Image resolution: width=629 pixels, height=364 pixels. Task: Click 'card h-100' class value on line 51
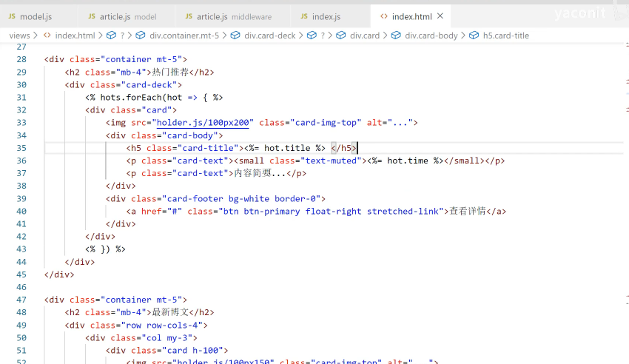coord(195,351)
